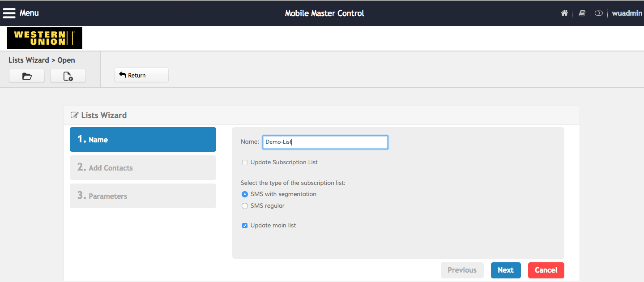Click the edit icon beside Lists Wizard
This screenshot has width=644, height=282.
[x=75, y=115]
